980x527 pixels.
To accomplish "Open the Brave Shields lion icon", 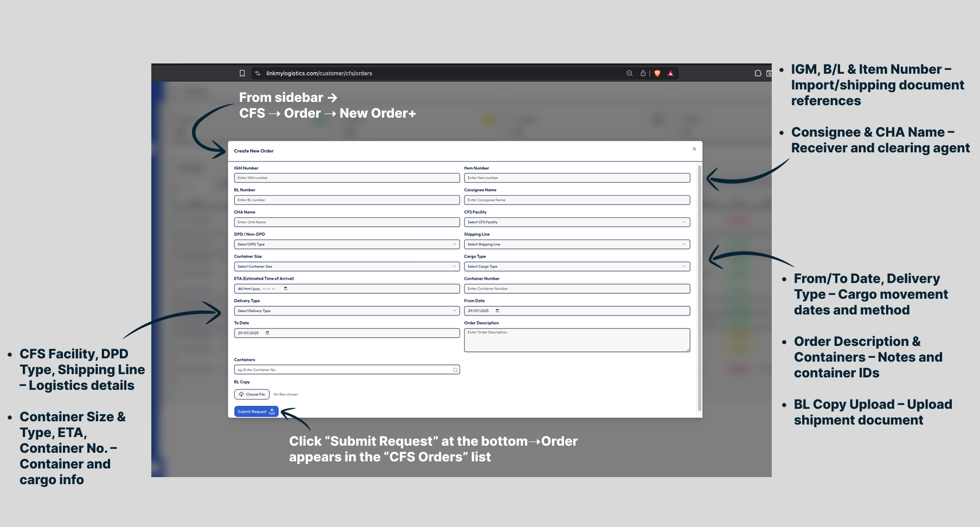I will (657, 73).
